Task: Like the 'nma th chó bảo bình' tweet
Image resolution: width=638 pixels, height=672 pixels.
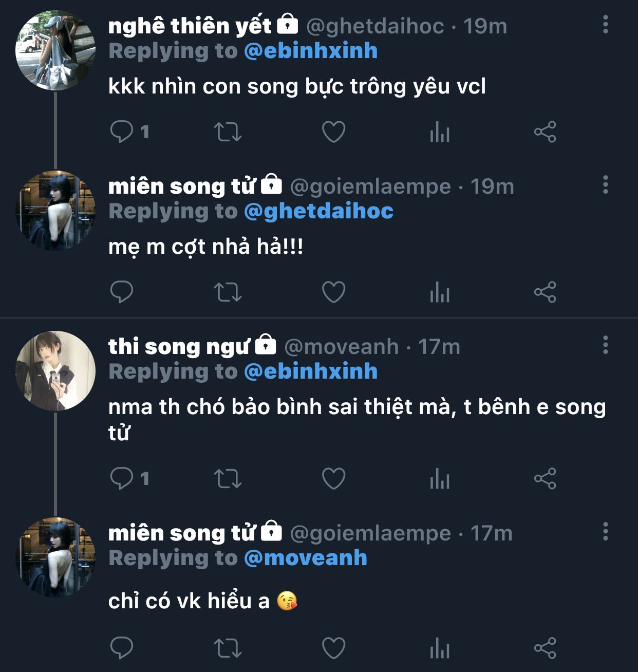Action: pos(333,478)
